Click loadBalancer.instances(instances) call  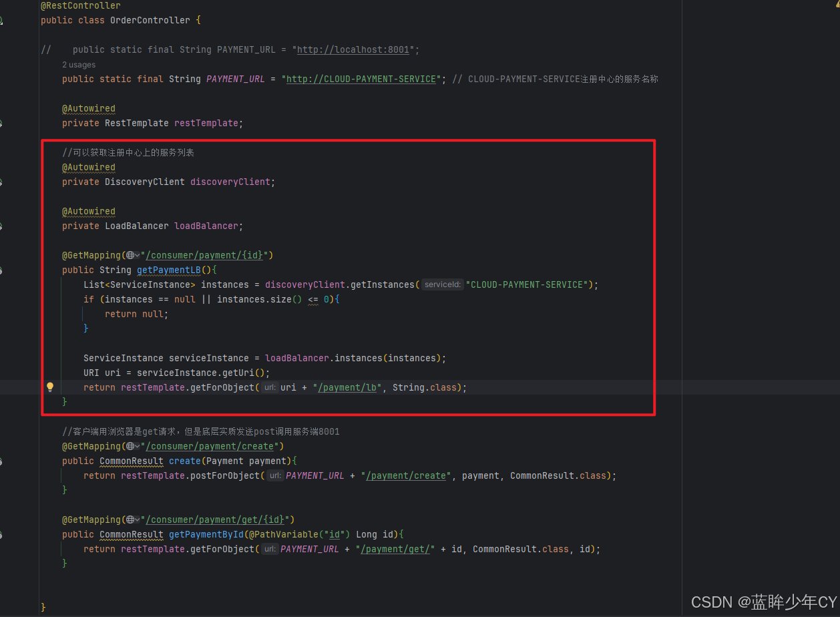(353, 358)
